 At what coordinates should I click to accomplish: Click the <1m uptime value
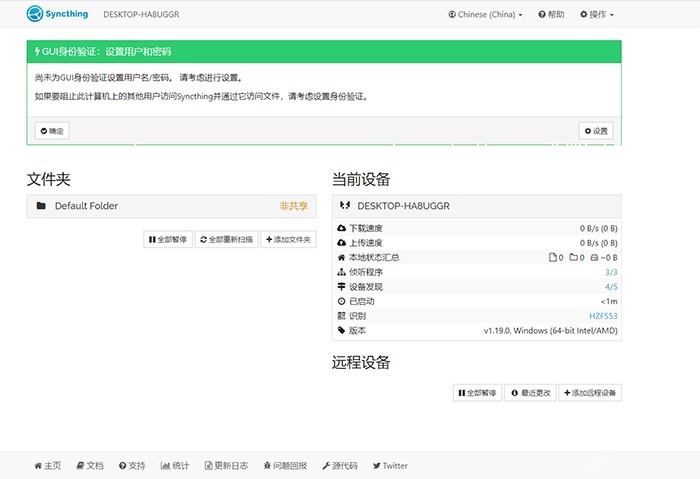point(609,301)
